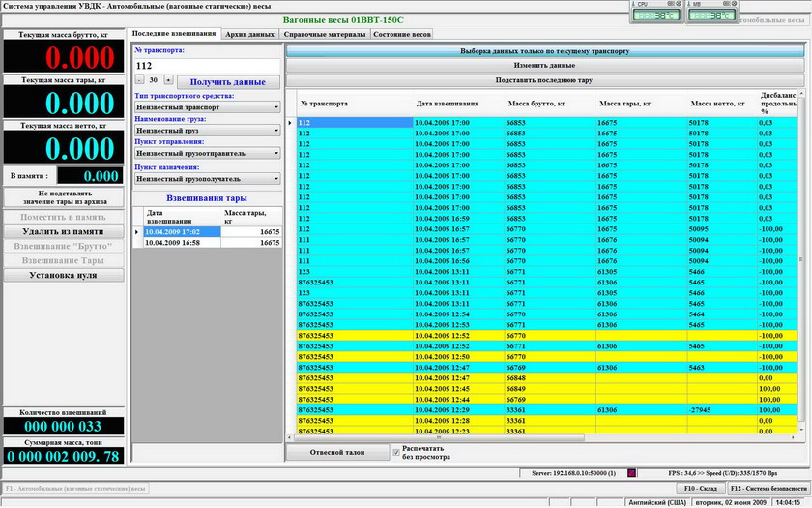Screen dimensions: 812x508
Task: Click the minus stepper beside value 30
Action: pyautogui.click(x=139, y=80)
